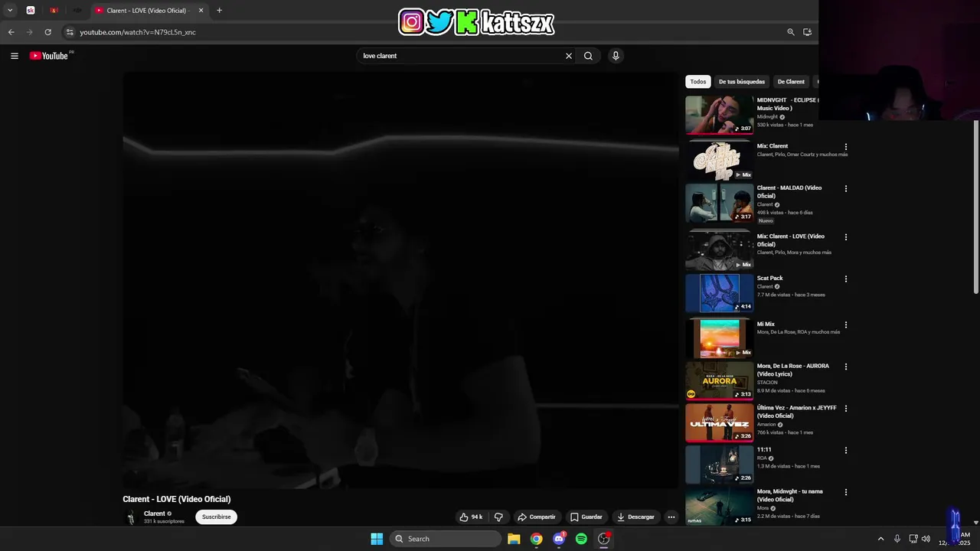This screenshot has width=980, height=551.
Task: Click the YouTube logo to go home
Action: 49,56
